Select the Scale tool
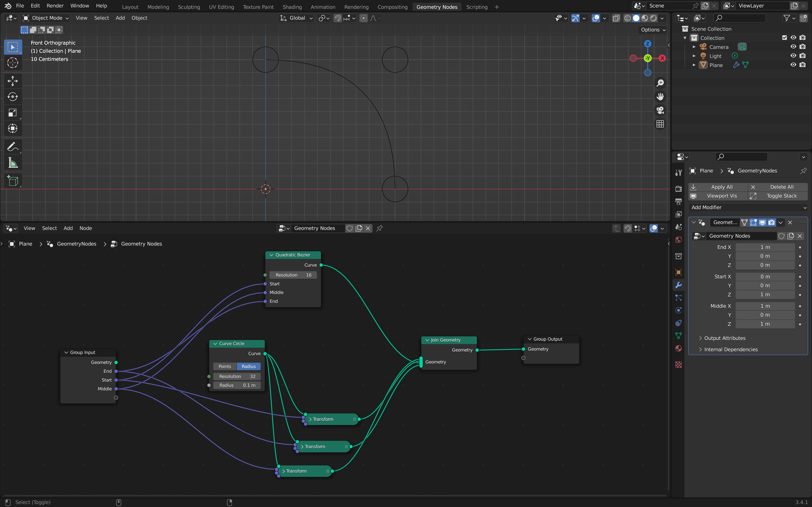The image size is (812, 507). pyautogui.click(x=12, y=113)
